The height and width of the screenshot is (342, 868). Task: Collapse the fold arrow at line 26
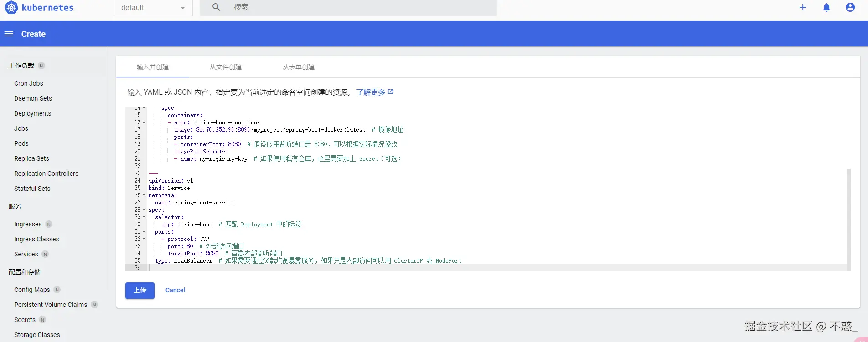(144, 195)
